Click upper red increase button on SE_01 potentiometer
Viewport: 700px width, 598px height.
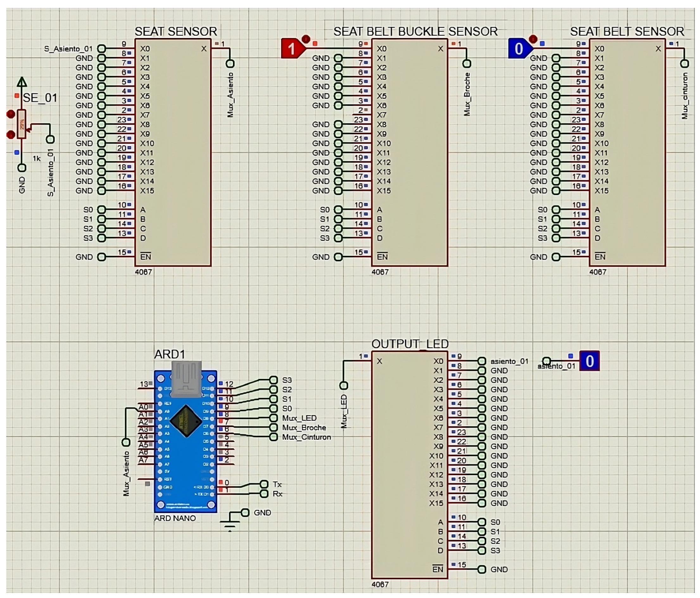pos(11,114)
